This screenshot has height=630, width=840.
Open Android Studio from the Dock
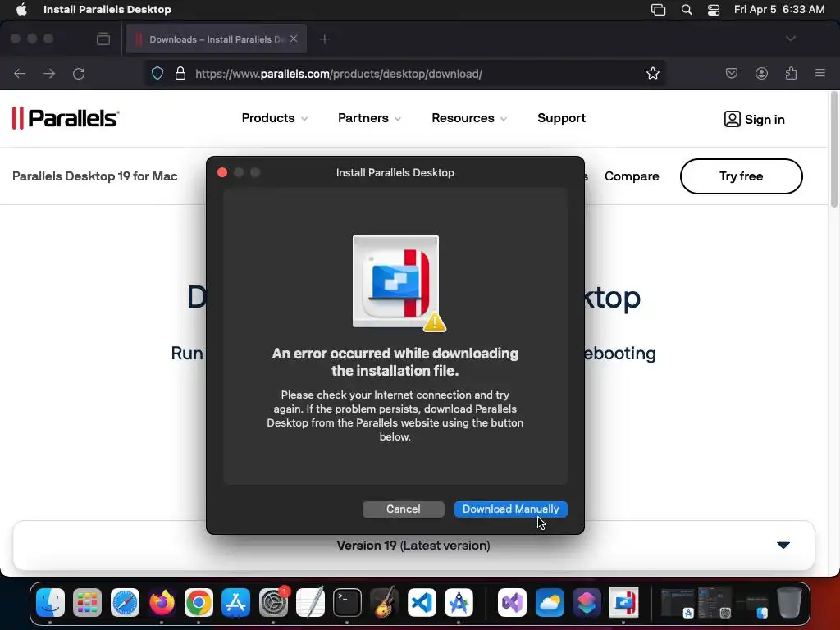(x=459, y=603)
